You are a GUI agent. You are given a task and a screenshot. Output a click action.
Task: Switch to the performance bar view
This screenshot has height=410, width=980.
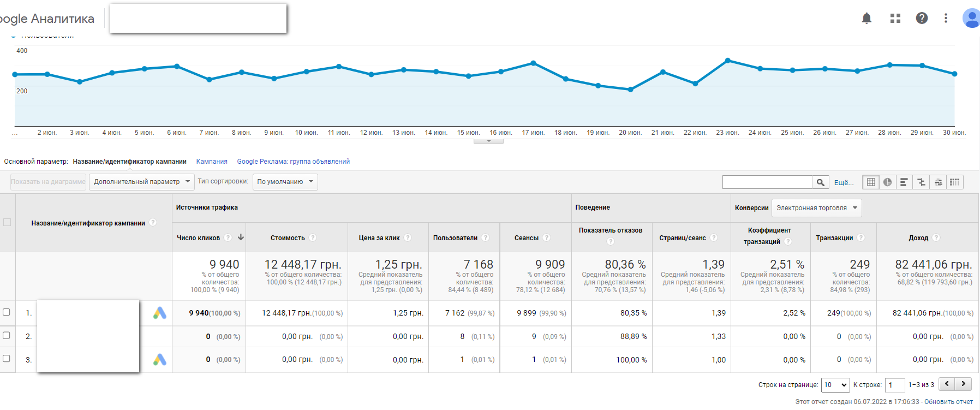point(904,182)
